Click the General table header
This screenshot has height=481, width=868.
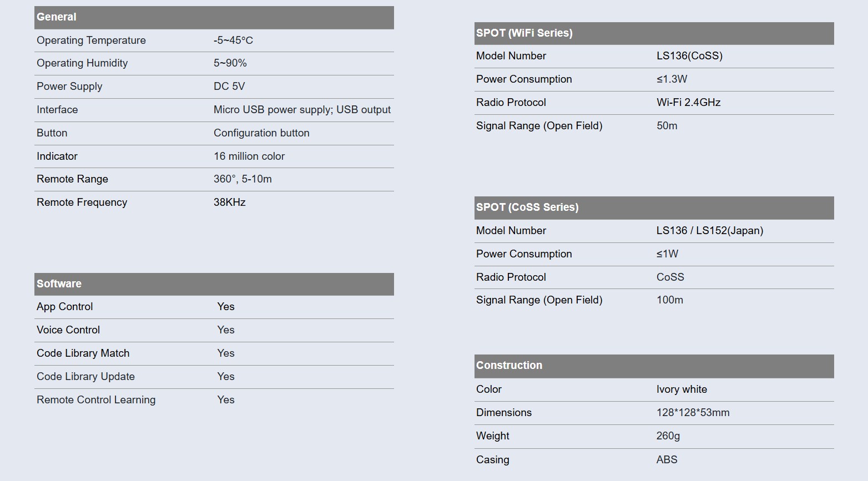click(x=57, y=17)
